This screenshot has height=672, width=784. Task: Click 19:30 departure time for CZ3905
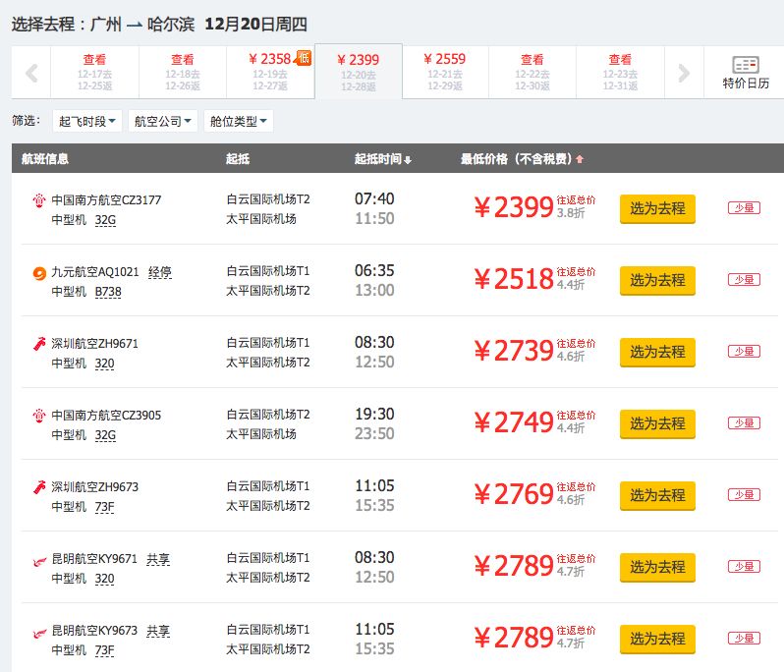click(x=374, y=414)
